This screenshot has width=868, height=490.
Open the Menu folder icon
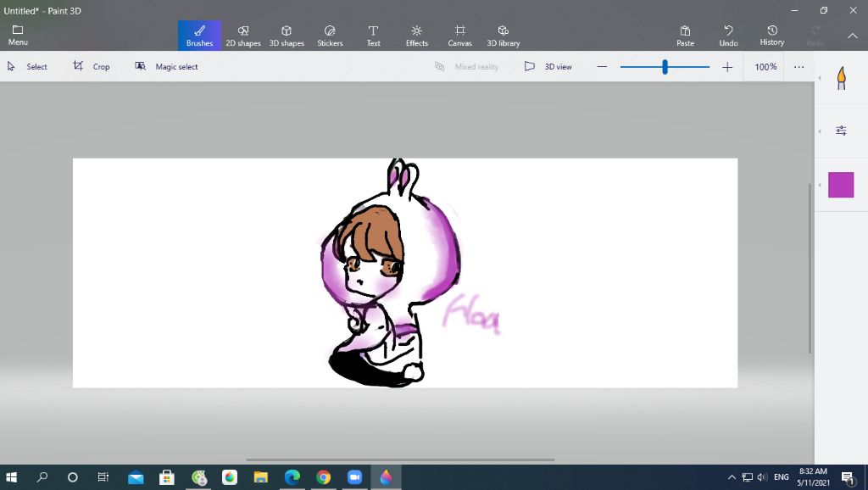point(18,36)
